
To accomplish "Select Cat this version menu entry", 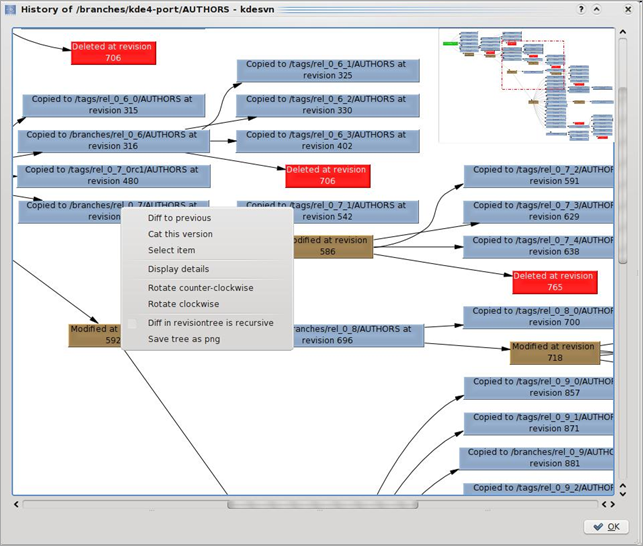I will click(180, 234).
